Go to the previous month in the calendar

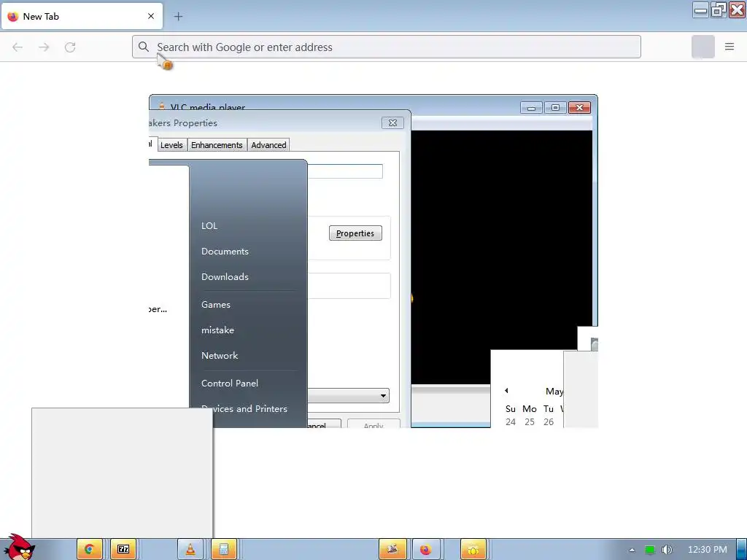(x=506, y=391)
